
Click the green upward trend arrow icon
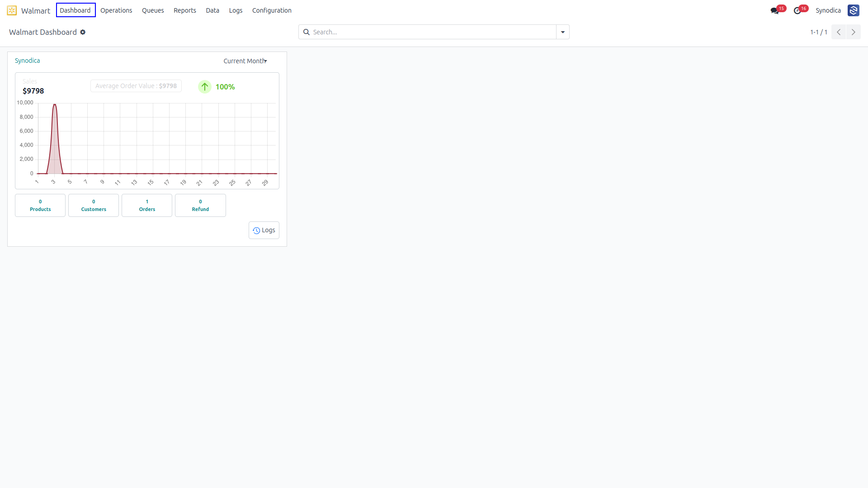coord(205,87)
